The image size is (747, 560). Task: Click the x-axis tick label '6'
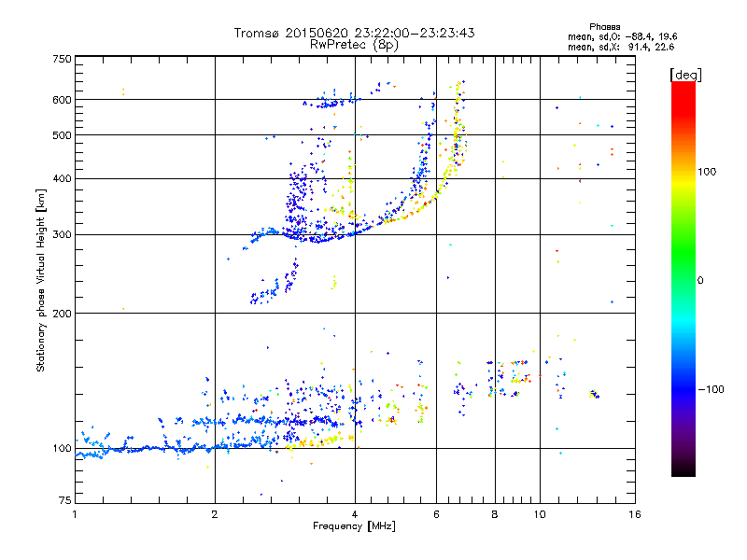436,515
